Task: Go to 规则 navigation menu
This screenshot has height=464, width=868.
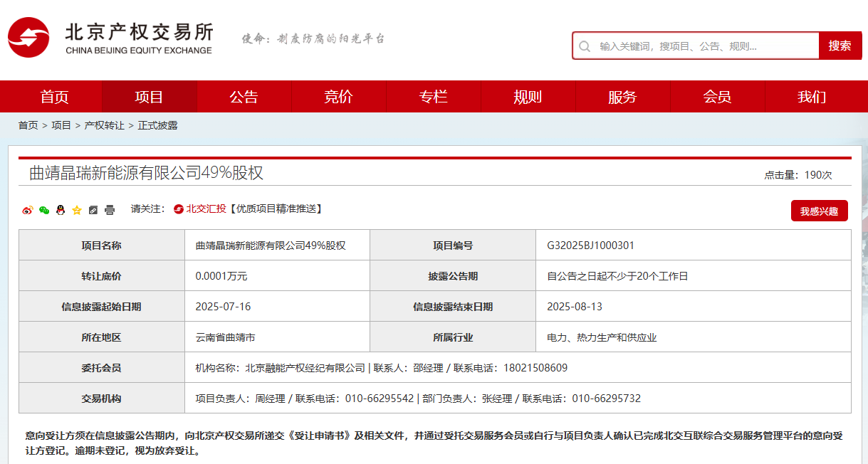Action: point(528,97)
